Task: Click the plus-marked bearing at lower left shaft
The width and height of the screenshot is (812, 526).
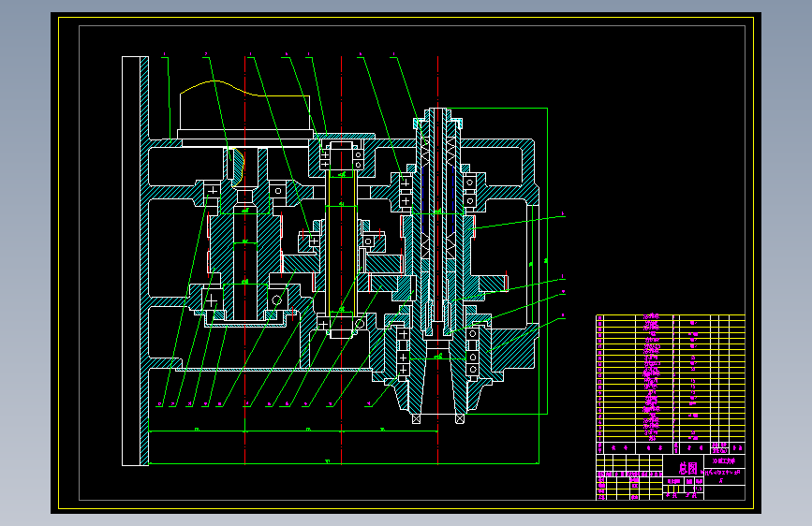Action: [212, 300]
